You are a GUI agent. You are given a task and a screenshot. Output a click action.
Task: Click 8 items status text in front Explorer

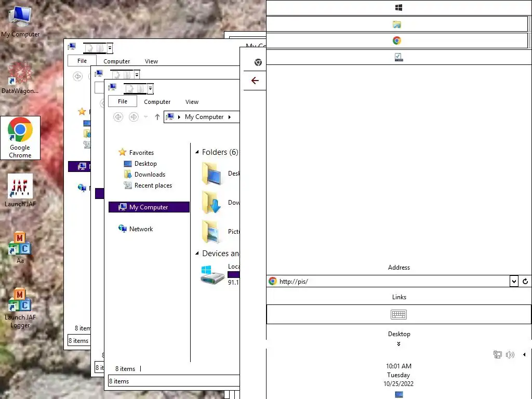coord(125,368)
